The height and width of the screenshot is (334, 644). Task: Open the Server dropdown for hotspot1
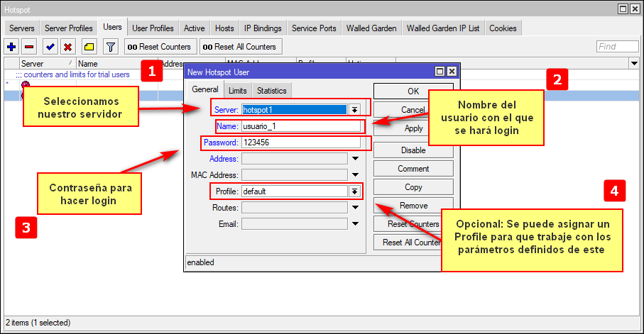point(354,109)
